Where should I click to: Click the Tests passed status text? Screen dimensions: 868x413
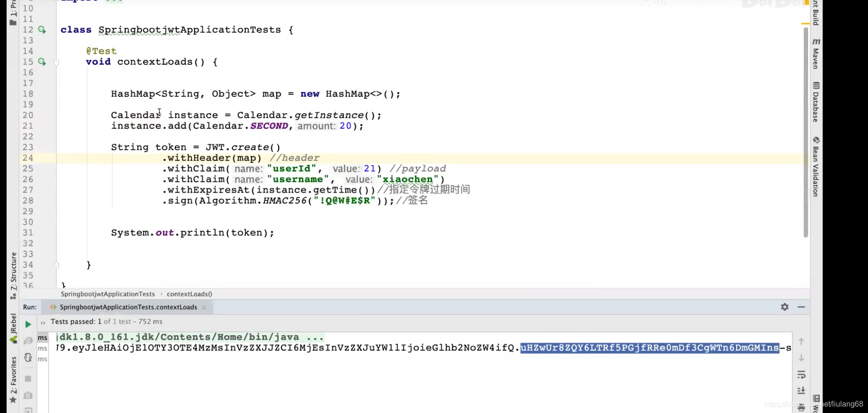106,321
